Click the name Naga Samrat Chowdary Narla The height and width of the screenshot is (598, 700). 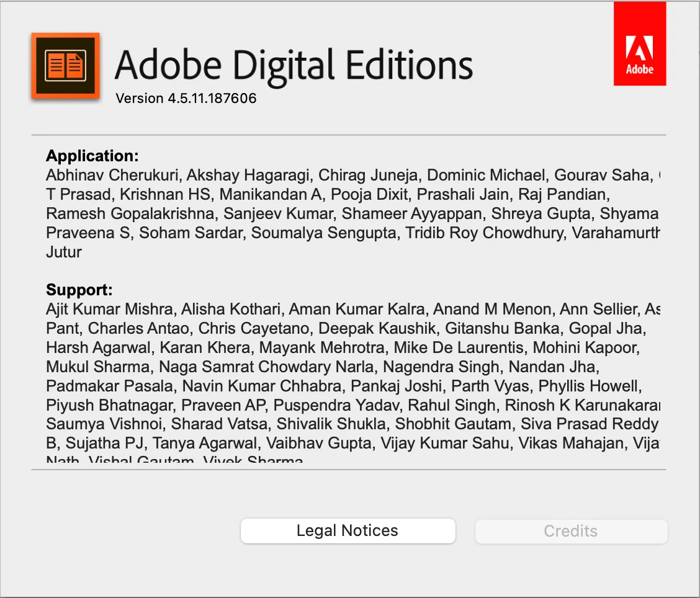coord(266,367)
